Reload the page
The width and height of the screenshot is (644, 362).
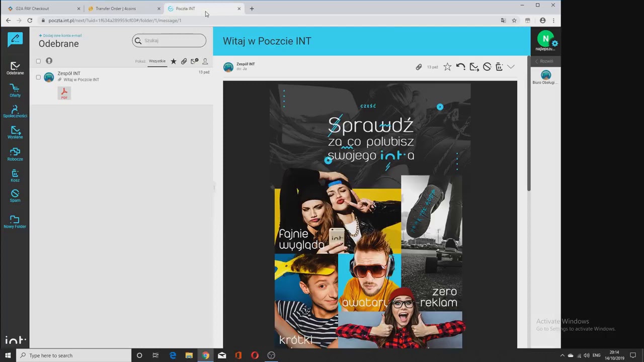[x=30, y=21]
